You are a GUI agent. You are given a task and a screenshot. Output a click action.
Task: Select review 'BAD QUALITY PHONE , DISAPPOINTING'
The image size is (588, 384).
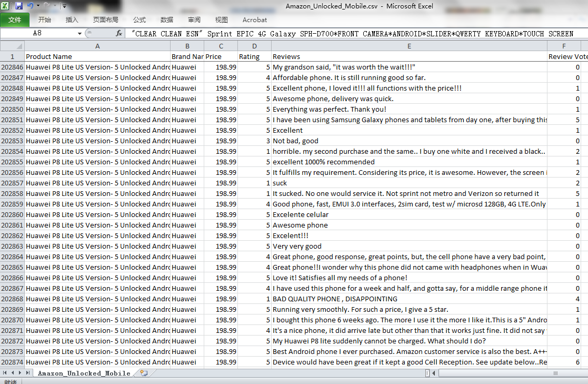pos(409,299)
